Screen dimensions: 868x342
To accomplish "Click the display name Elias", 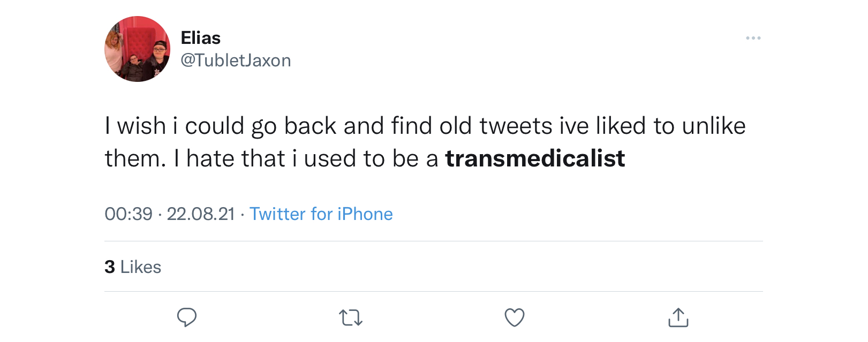I will (x=201, y=38).
